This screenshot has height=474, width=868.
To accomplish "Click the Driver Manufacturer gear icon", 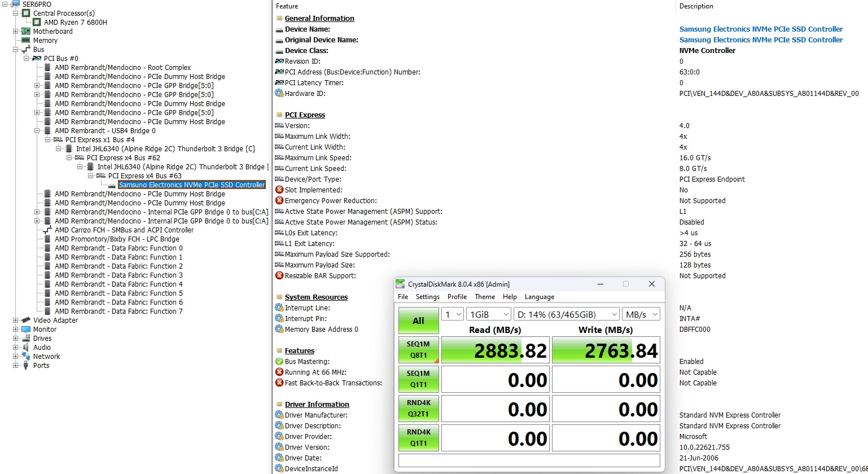I will pos(279,415).
